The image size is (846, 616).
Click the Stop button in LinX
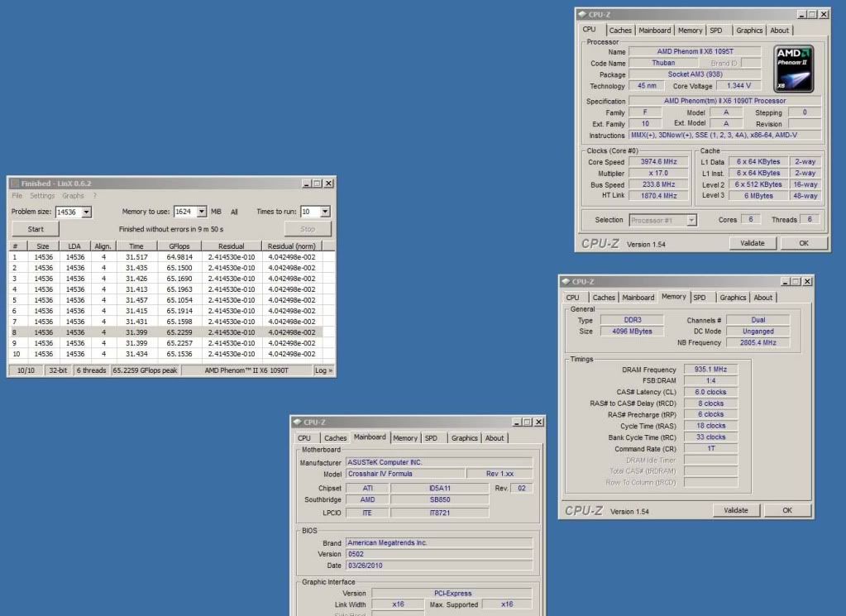(308, 229)
